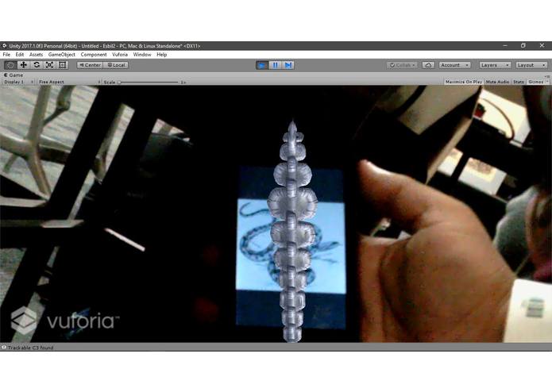552x392 pixels.
Task: Open the Edit menu
Action: tap(20, 55)
